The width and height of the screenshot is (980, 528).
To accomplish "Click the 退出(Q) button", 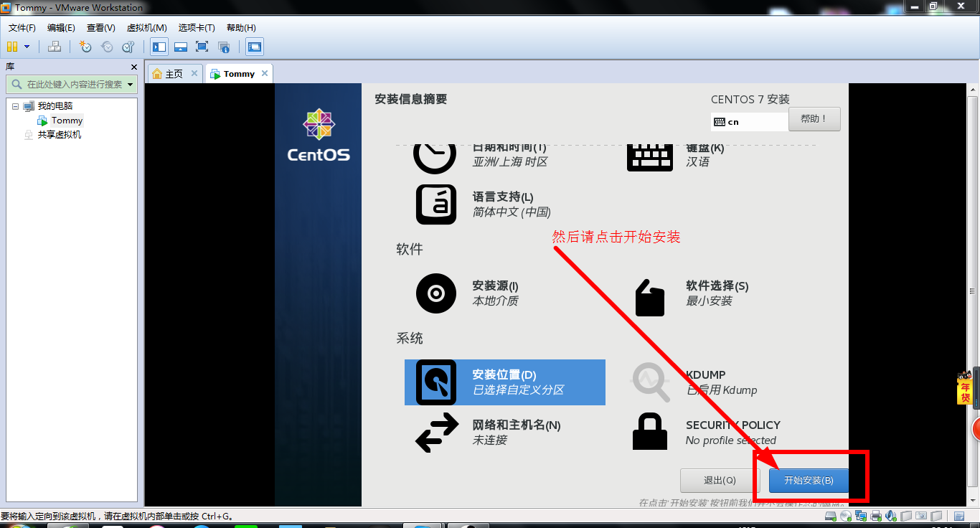I will click(x=720, y=481).
